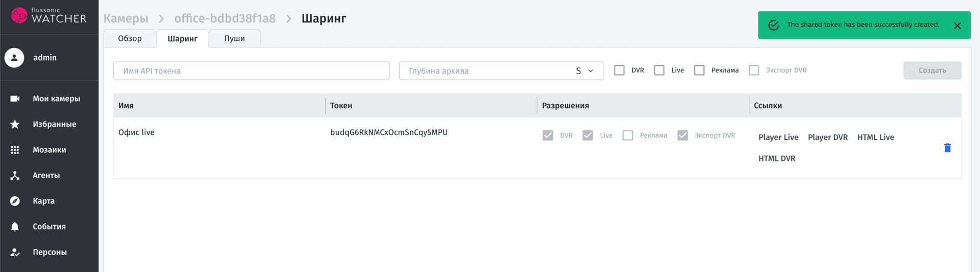Go to Камеры in the breadcrumb

click(x=126, y=19)
